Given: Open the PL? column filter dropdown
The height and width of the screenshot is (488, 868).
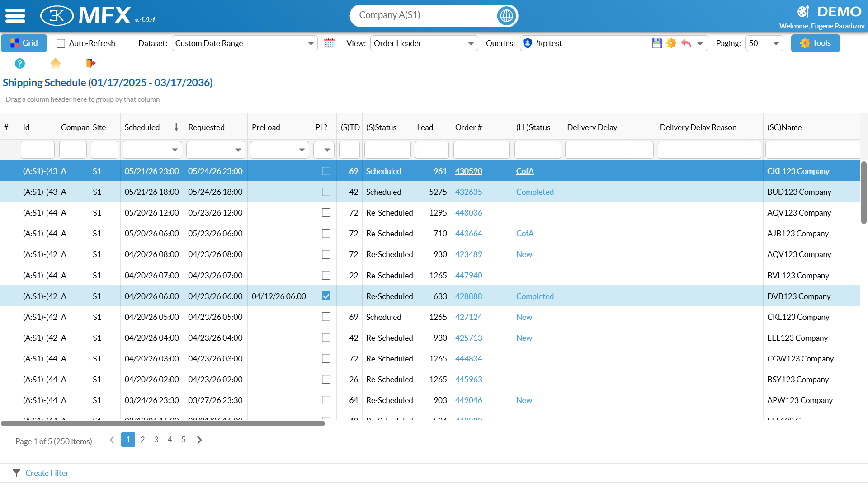Looking at the screenshot, I should tap(327, 150).
